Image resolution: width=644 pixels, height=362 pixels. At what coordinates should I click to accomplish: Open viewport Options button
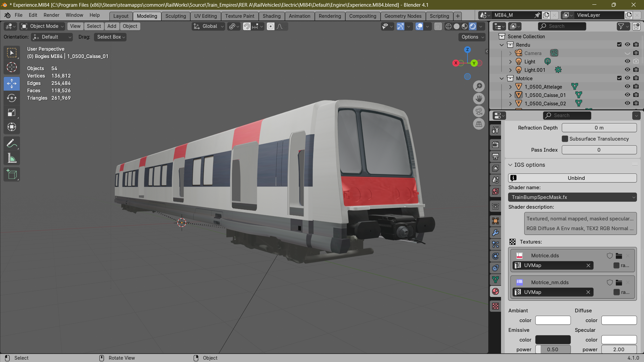click(472, 37)
